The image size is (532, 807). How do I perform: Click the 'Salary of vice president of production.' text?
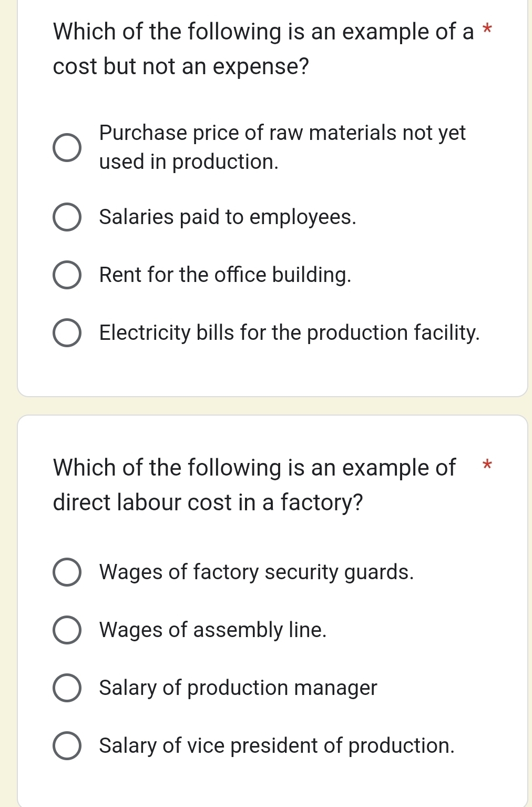[277, 745]
